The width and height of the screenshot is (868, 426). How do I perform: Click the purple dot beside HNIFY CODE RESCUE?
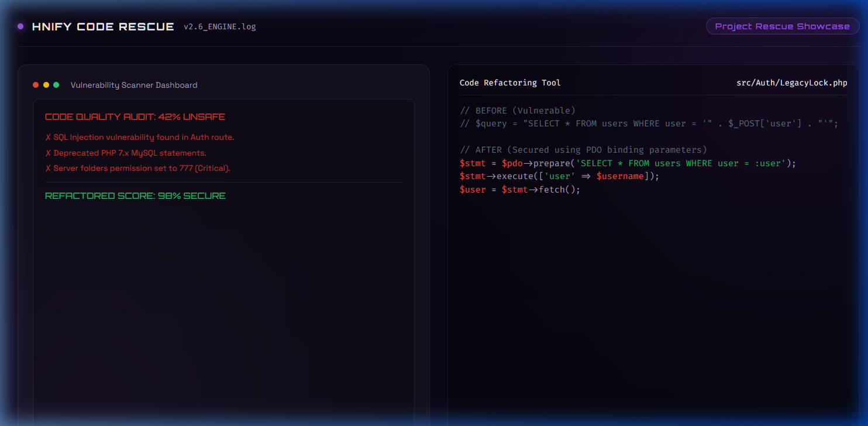pyautogui.click(x=20, y=26)
